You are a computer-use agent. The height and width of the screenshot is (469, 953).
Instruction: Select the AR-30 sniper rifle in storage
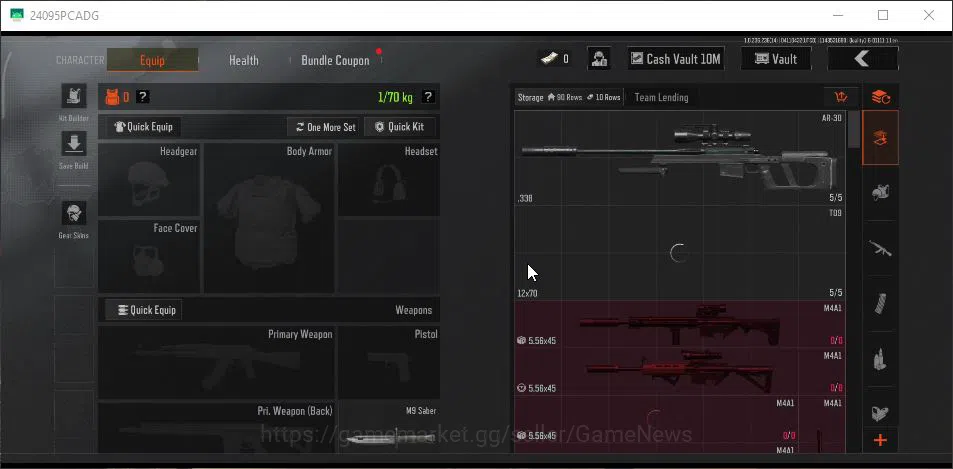[679, 158]
